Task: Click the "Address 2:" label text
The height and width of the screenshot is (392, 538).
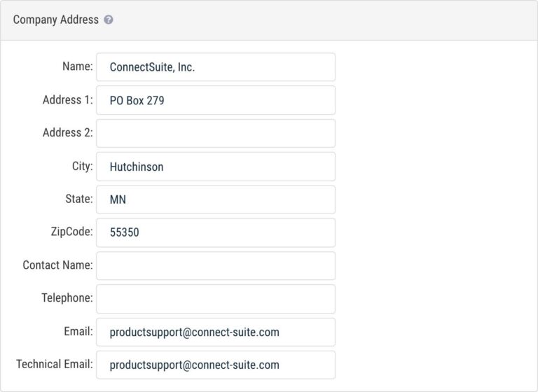Action: pyautogui.click(x=67, y=133)
